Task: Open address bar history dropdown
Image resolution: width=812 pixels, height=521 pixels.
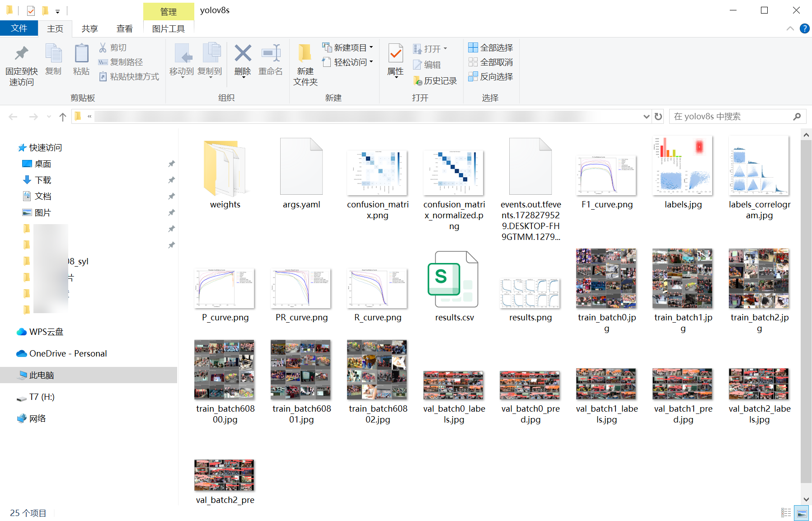Action: (646, 117)
